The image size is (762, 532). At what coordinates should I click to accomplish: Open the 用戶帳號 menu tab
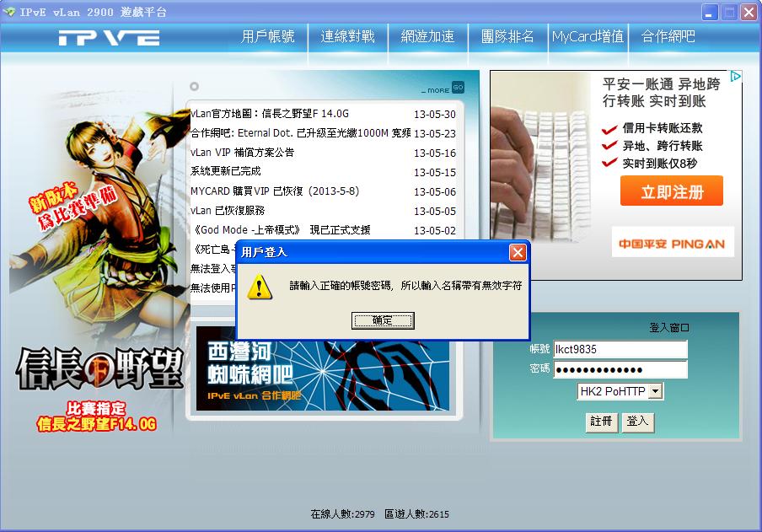268,36
